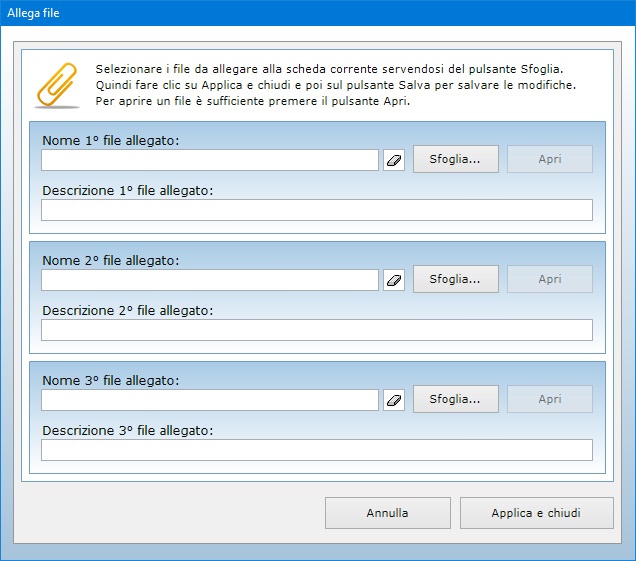
Task: Browse for 1° file with Sfoglia button
Action: point(455,159)
